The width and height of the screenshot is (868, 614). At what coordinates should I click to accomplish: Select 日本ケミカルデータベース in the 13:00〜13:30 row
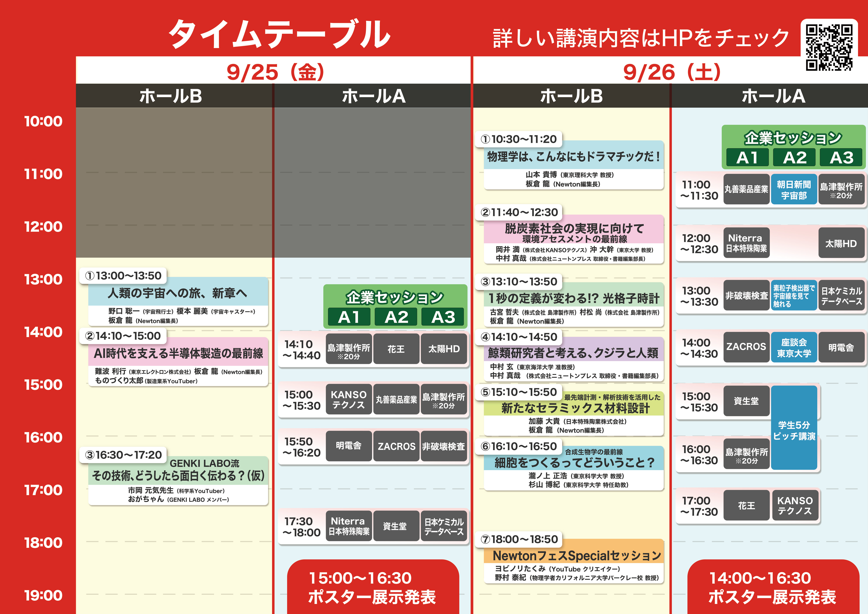(841, 295)
